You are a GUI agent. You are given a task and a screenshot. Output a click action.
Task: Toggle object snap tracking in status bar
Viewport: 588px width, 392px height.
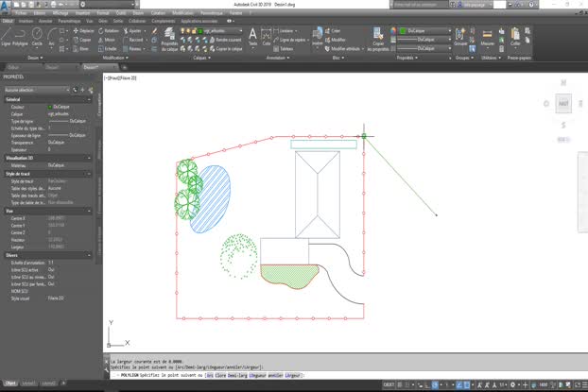(x=459, y=384)
